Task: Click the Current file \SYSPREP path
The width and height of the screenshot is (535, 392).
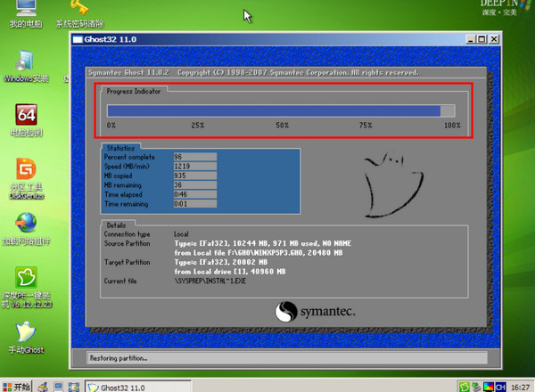Action: tap(210, 281)
